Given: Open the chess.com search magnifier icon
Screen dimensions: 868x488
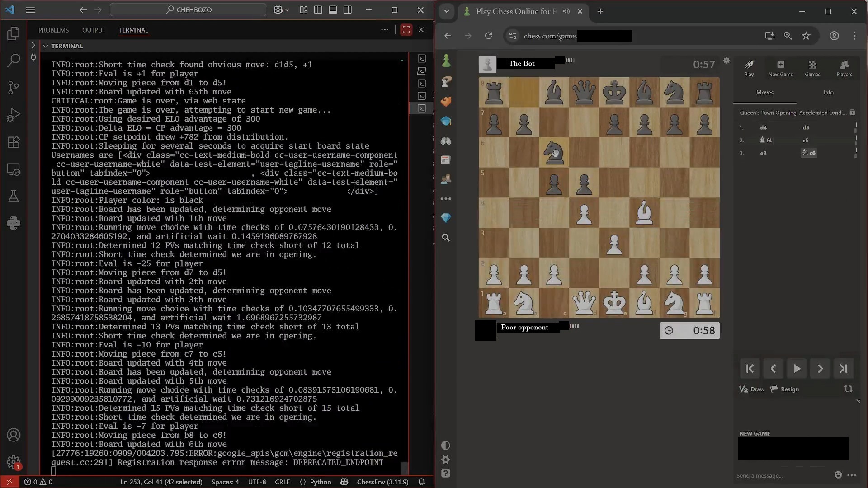Looking at the screenshot, I should 446,238.
